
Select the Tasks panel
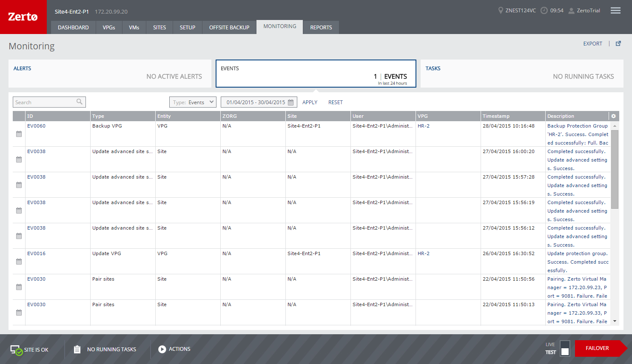pos(522,74)
